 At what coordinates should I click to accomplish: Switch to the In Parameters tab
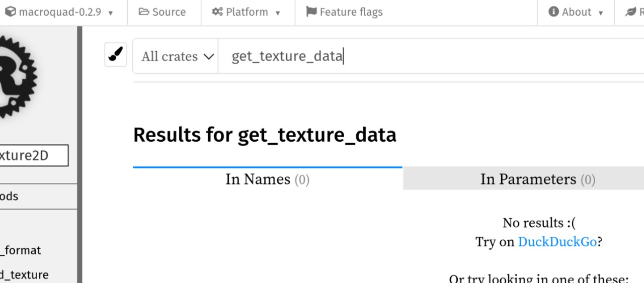pos(523,179)
